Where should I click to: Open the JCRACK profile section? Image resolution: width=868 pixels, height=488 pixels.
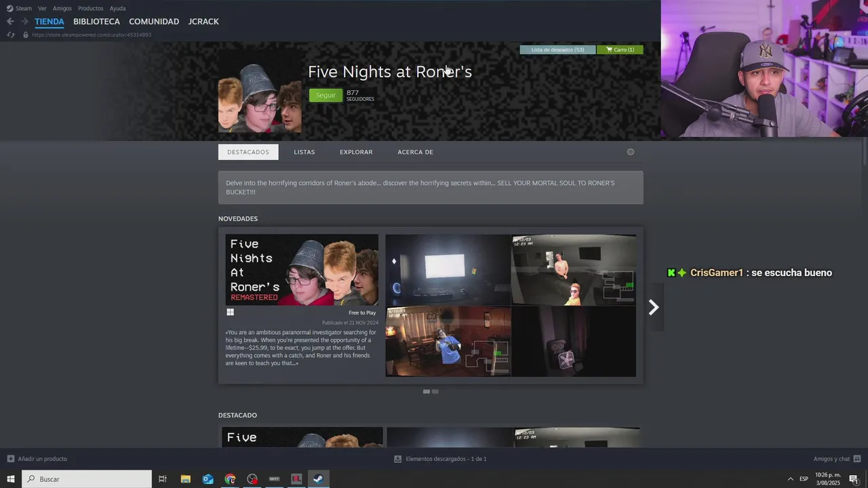[x=203, y=22]
